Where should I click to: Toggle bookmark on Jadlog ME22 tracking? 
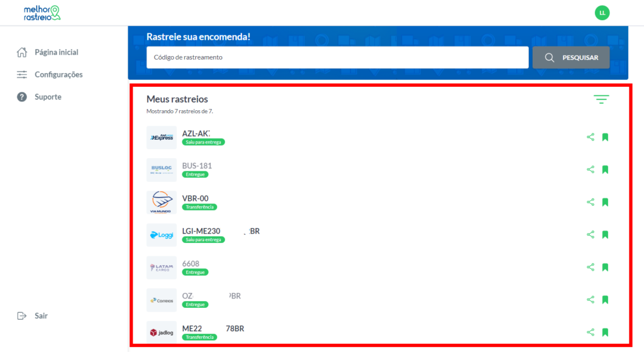coord(605,332)
